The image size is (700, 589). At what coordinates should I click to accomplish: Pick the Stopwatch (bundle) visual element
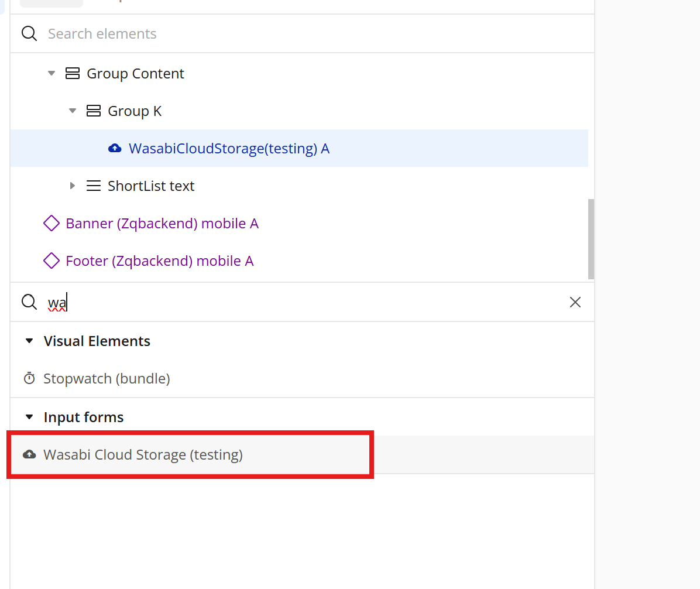click(x=107, y=379)
